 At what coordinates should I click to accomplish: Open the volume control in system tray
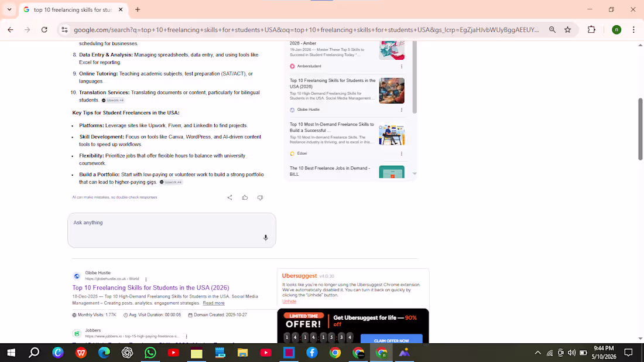(572, 353)
